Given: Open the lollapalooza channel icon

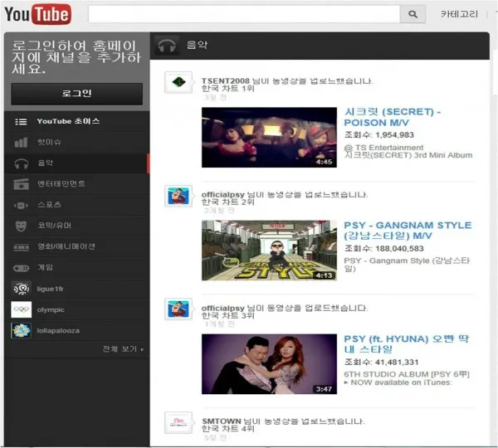Looking at the screenshot, I should pos(22,330).
